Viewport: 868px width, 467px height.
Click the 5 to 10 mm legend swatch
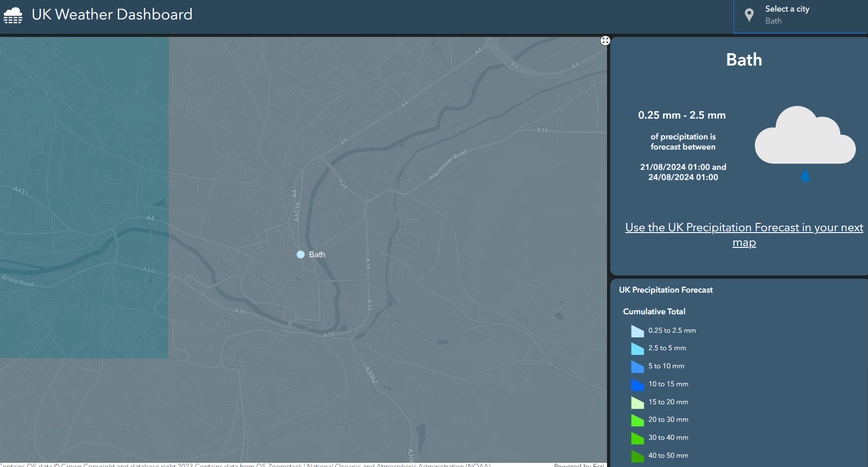637,366
